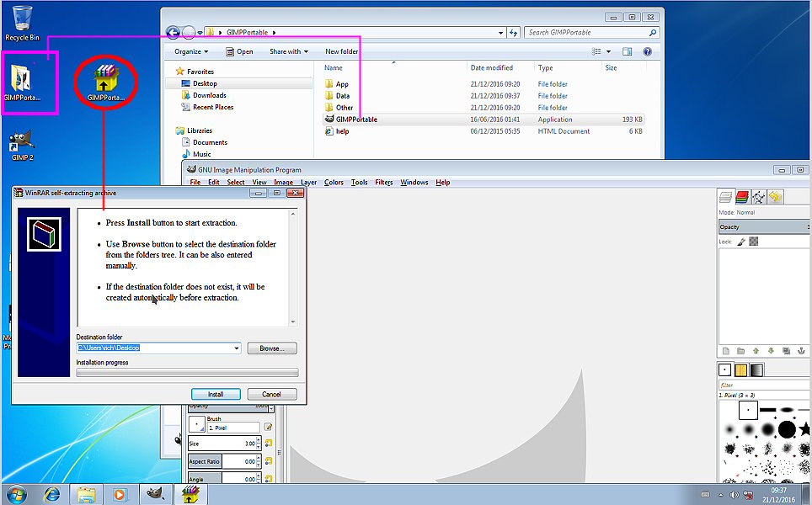Toggle lock alpha channel checkerboard icon
Screen dimensions: 812x505
coord(754,242)
